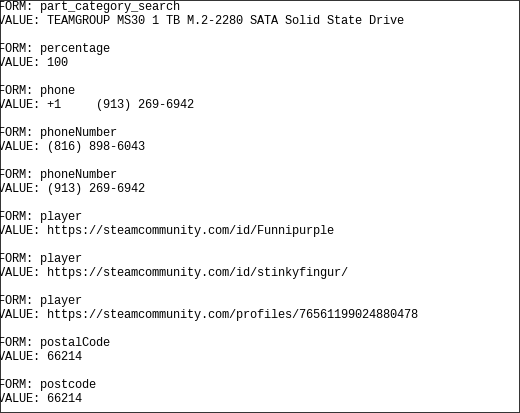Viewport: 520px width, 413px height.
Task: Click the percentage value 100
Action: [57, 62]
